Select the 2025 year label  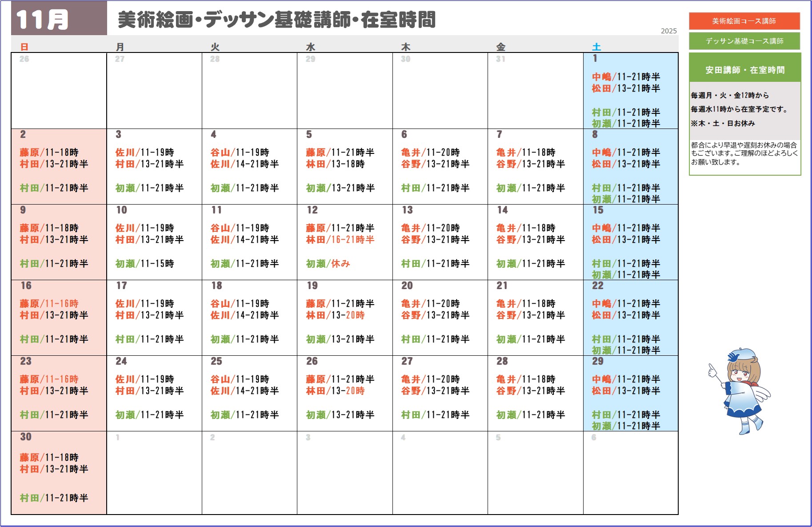pos(668,31)
